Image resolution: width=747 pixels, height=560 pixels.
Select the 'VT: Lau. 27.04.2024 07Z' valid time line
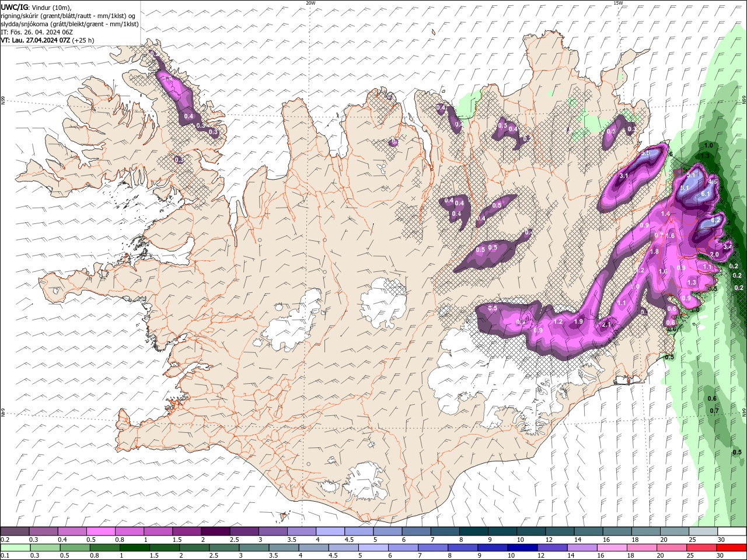pos(36,40)
